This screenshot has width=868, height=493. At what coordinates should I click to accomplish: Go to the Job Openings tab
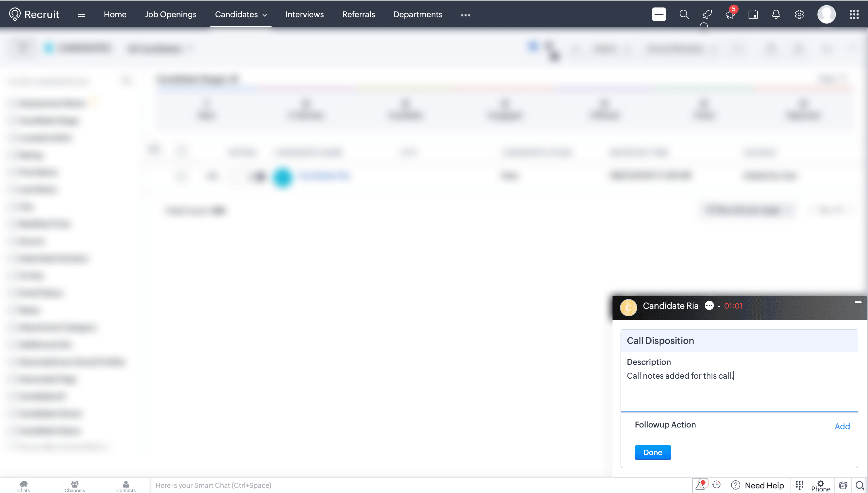pos(170,14)
